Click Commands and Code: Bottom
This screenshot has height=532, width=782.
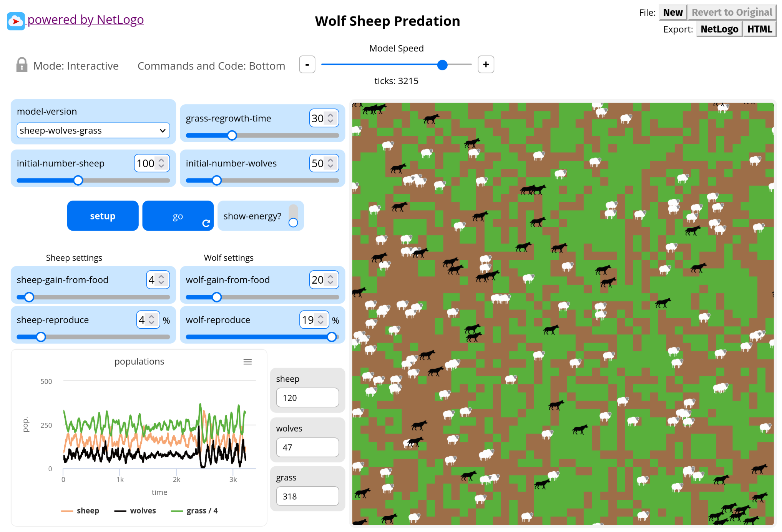click(x=211, y=66)
